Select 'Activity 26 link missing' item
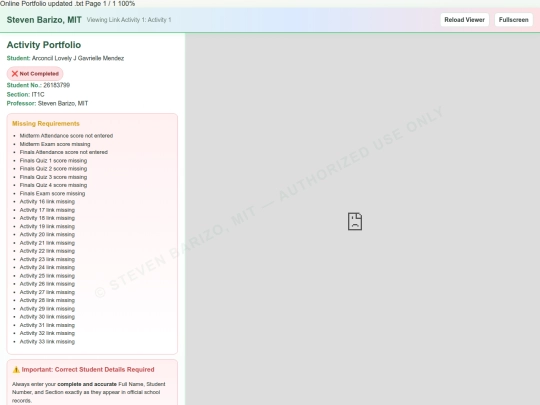The height and width of the screenshot is (405, 540). [47, 284]
